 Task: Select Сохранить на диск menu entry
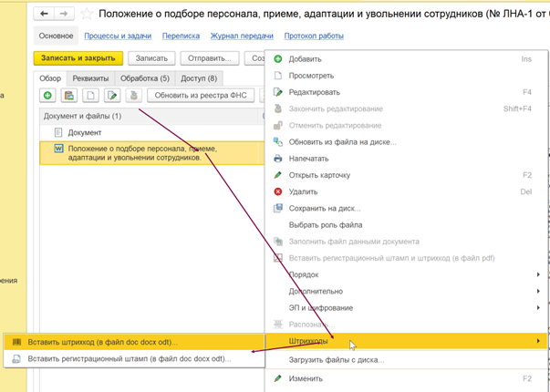(x=407, y=208)
